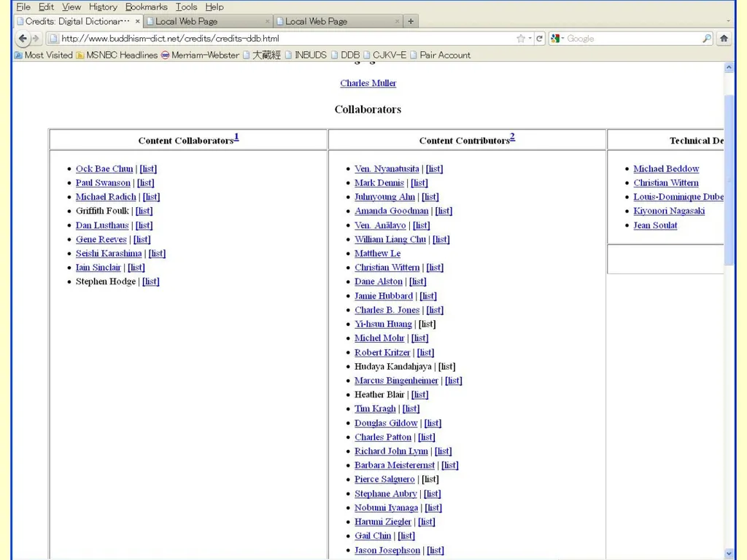
Task: Open the tab list dropdown arrow
Action: (728, 21)
